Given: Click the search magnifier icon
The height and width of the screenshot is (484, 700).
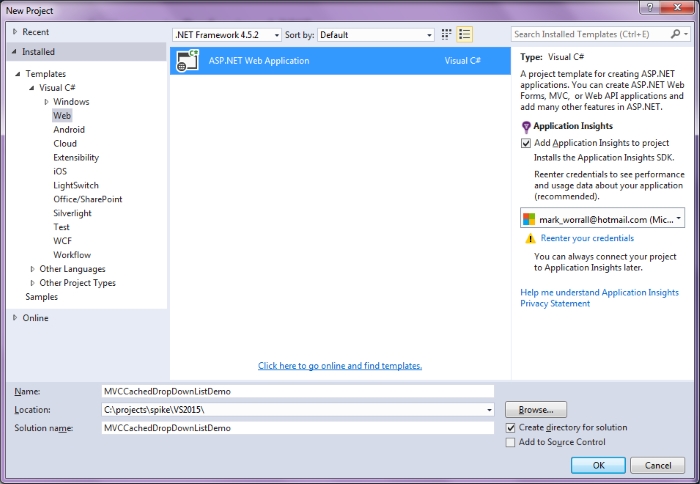Looking at the screenshot, I should click(675, 34).
